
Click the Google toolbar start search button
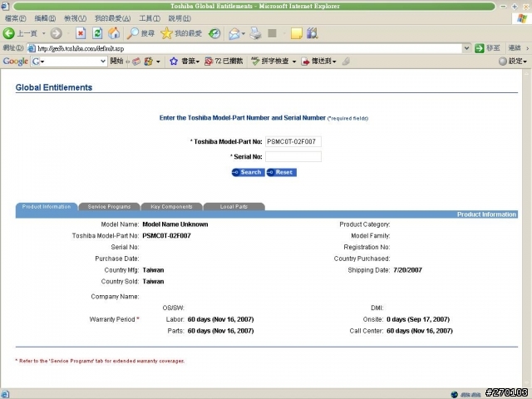[116, 62]
